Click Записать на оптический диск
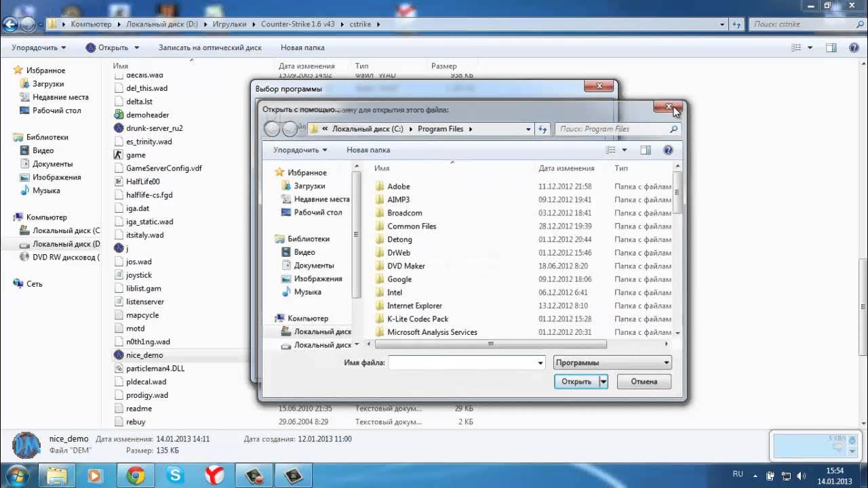The height and width of the screenshot is (488, 868). coord(210,47)
